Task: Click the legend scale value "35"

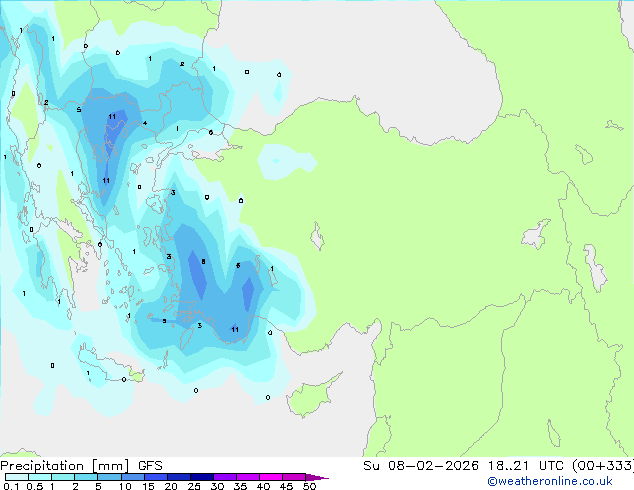Action: click(240, 486)
